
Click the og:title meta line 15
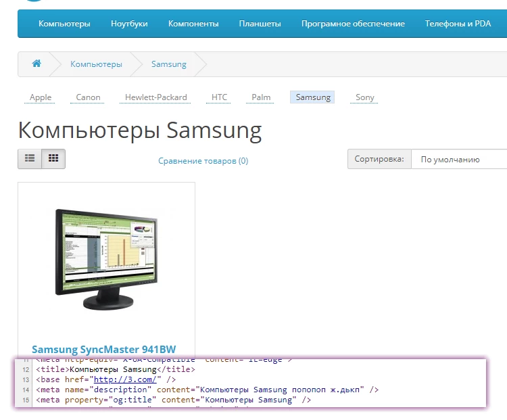pos(173,400)
